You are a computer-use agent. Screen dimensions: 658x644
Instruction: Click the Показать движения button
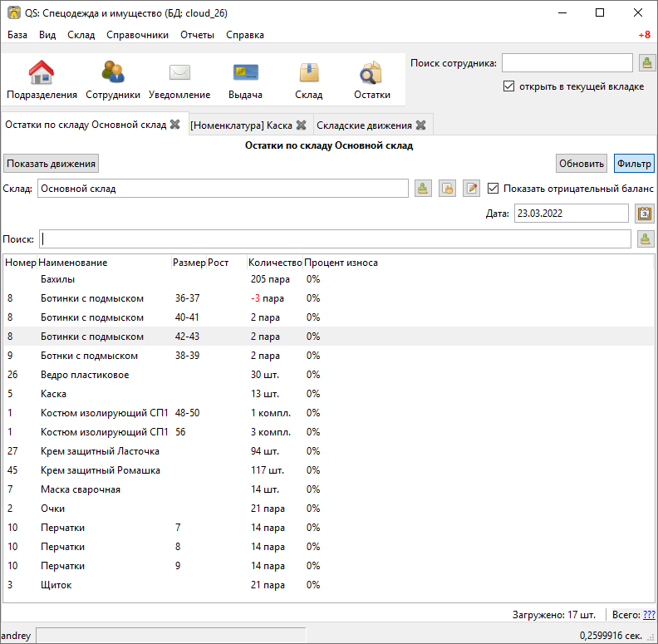[52, 164]
